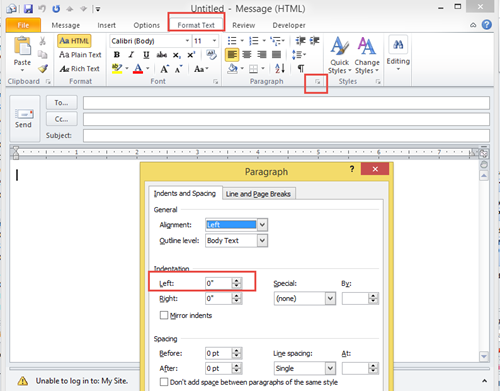
Task: Open Font dialog launcher
Action: pyautogui.click(x=215, y=82)
